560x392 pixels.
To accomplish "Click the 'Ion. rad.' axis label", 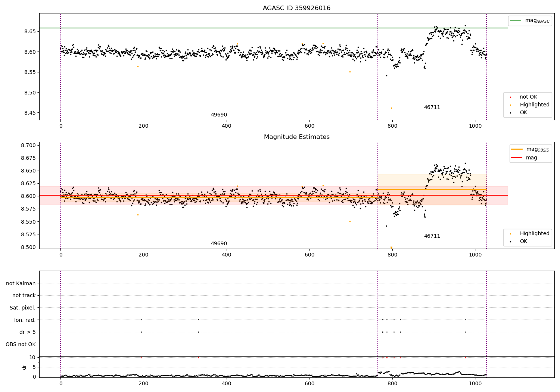I will click(25, 320).
